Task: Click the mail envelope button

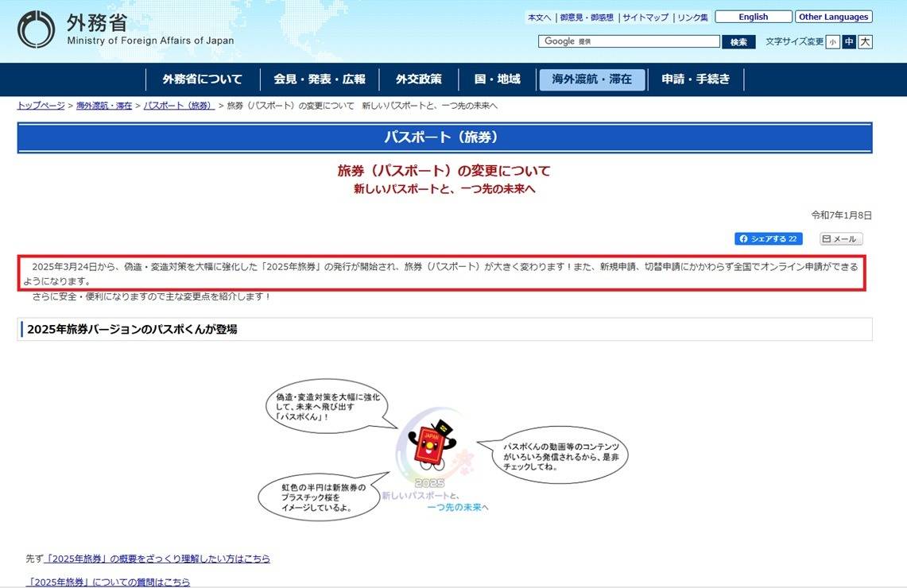Action: [x=840, y=239]
